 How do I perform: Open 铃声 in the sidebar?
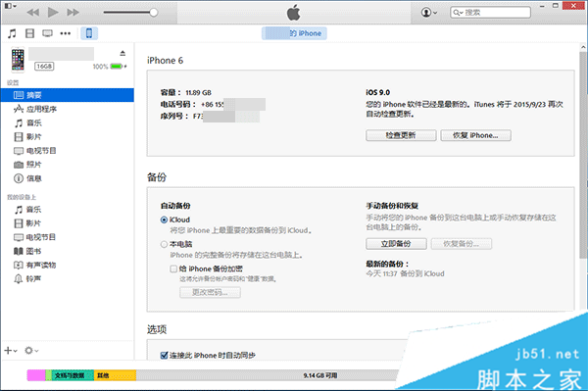[x=67, y=279]
